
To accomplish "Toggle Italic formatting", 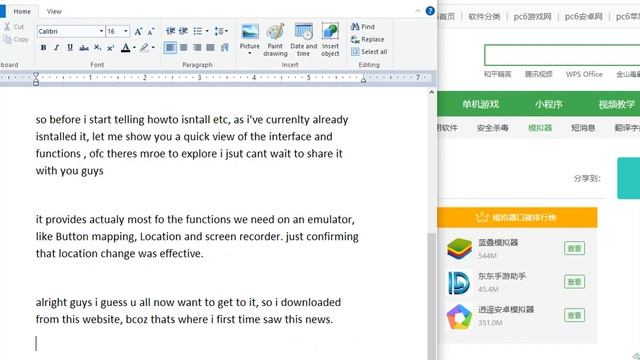I will point(56,48).
